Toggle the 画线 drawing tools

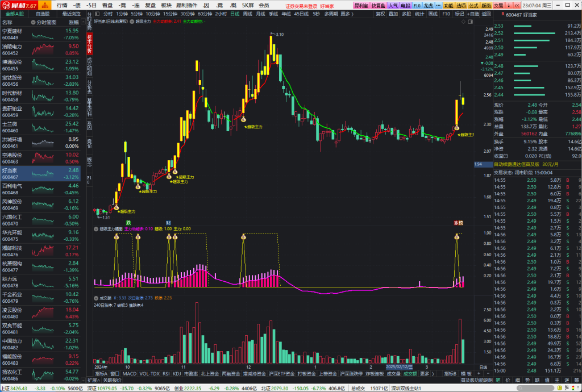coord(433,14)
